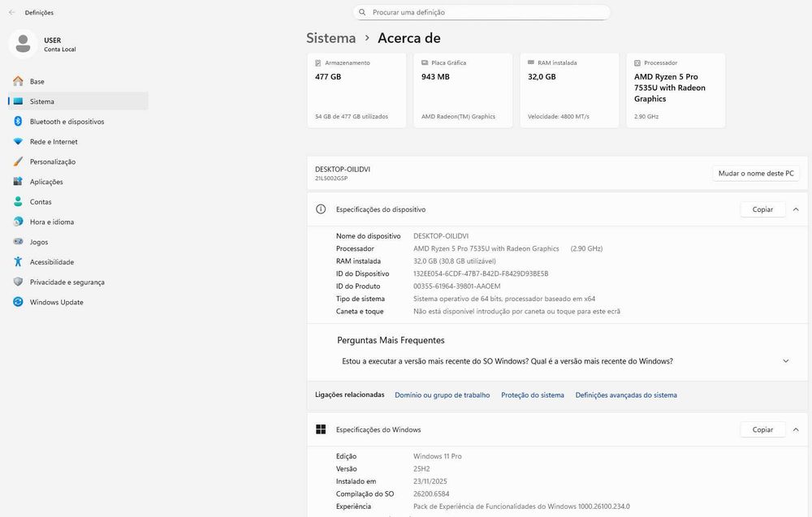812x517 pixels.
Task: Click the Windows Update sync icon
Action: [18, 302]
